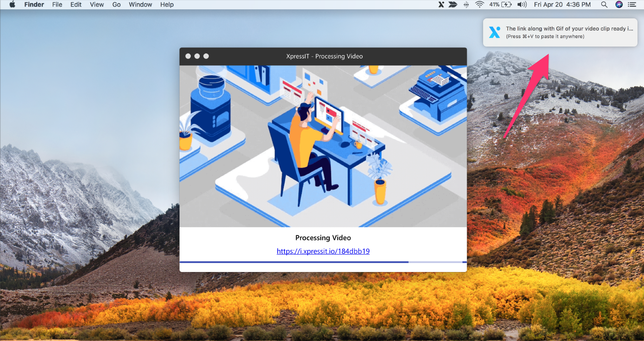Open the View menu
Screen dimensions: 644x341
97,4
